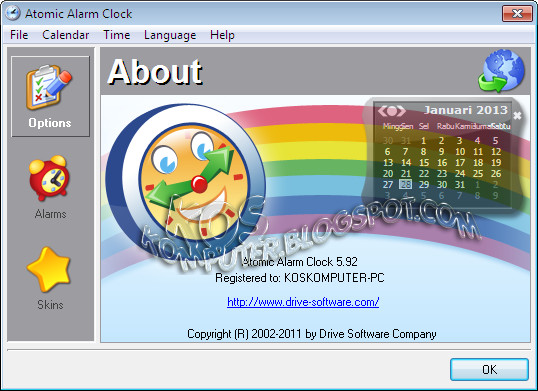Viewport: 538px width, 391px height.
Task: Select day 17 in the calendar
Action: (x=460, y=163)
